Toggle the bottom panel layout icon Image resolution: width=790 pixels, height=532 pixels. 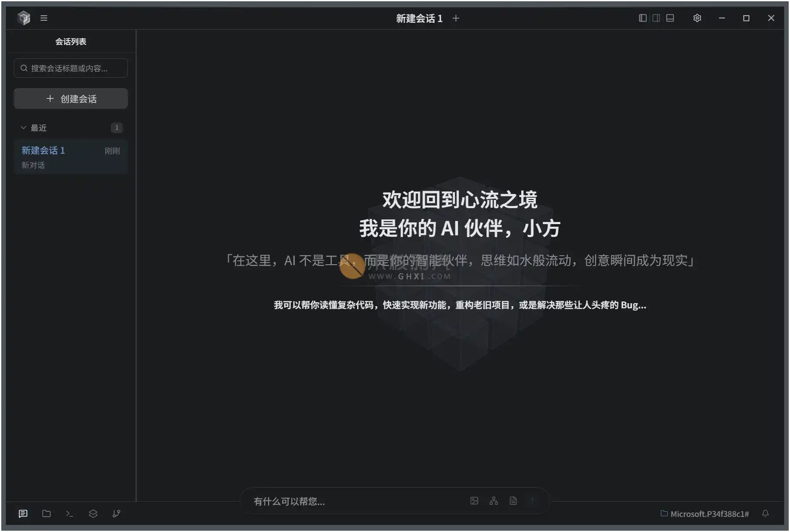click(x=670, y=18)
